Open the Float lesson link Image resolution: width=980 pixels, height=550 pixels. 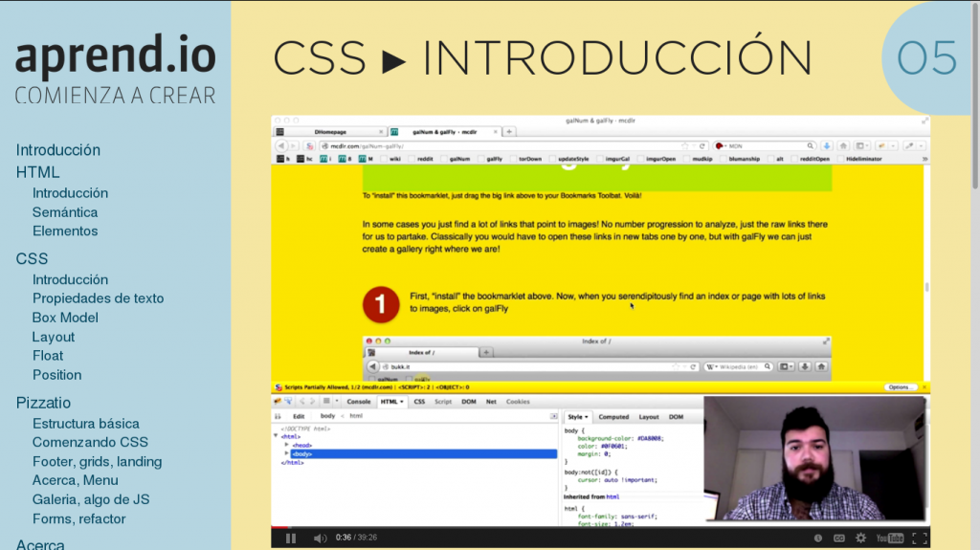tap(48, 356)
